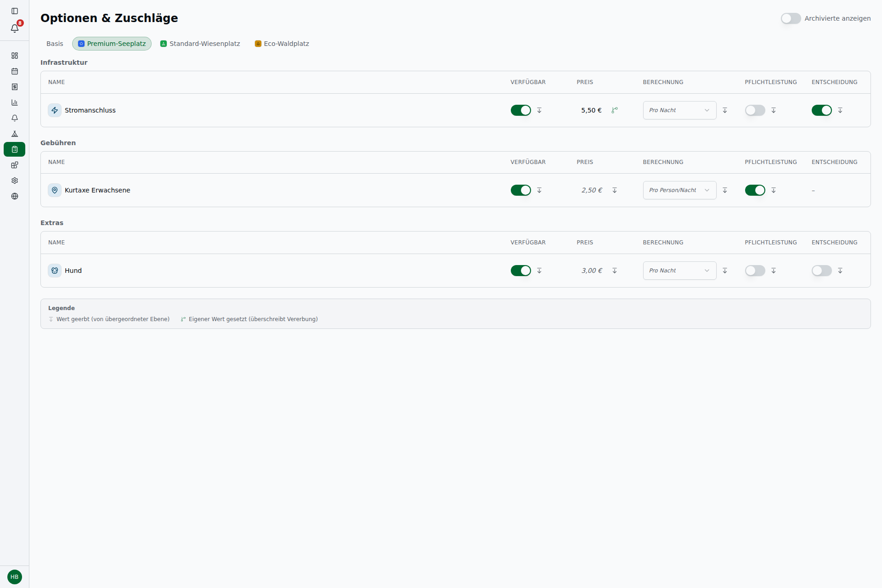Click Stromanschluss price override branch icon

tap(615, 110)
